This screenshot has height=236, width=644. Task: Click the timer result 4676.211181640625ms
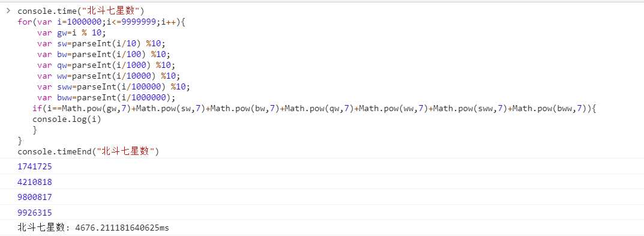[x=122, y=228]
